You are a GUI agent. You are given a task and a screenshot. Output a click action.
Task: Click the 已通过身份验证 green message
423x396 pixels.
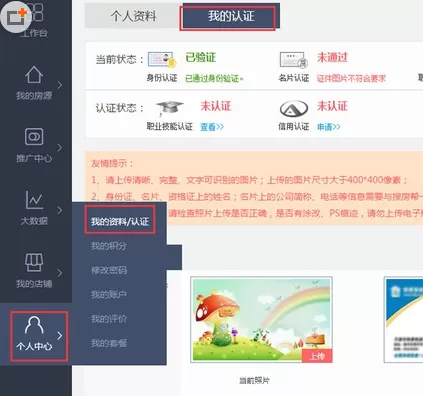214,79
